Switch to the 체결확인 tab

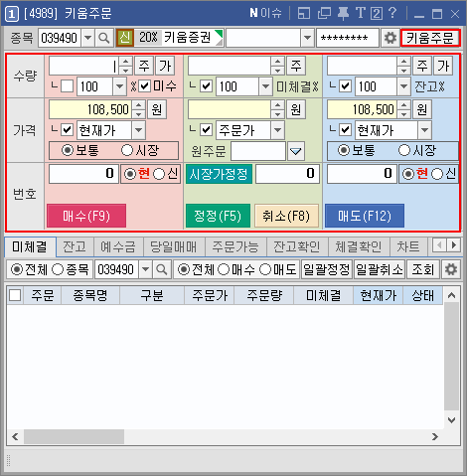(359, 246)
